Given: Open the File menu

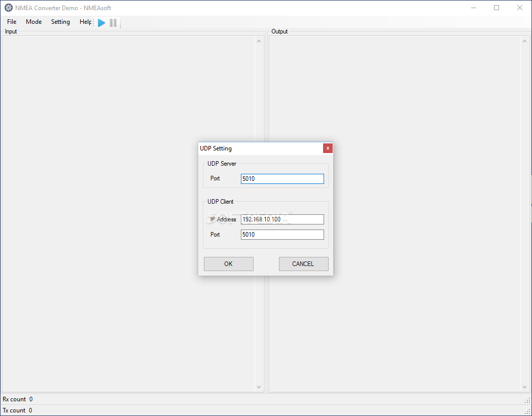Looking at the screenshot, I should click(12, 22).
